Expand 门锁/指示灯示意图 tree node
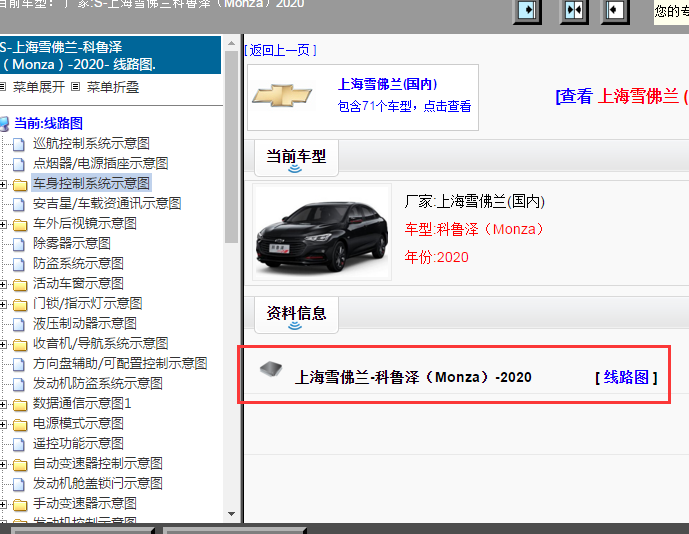The image size is (689, 534). click(x=3, y=305)
